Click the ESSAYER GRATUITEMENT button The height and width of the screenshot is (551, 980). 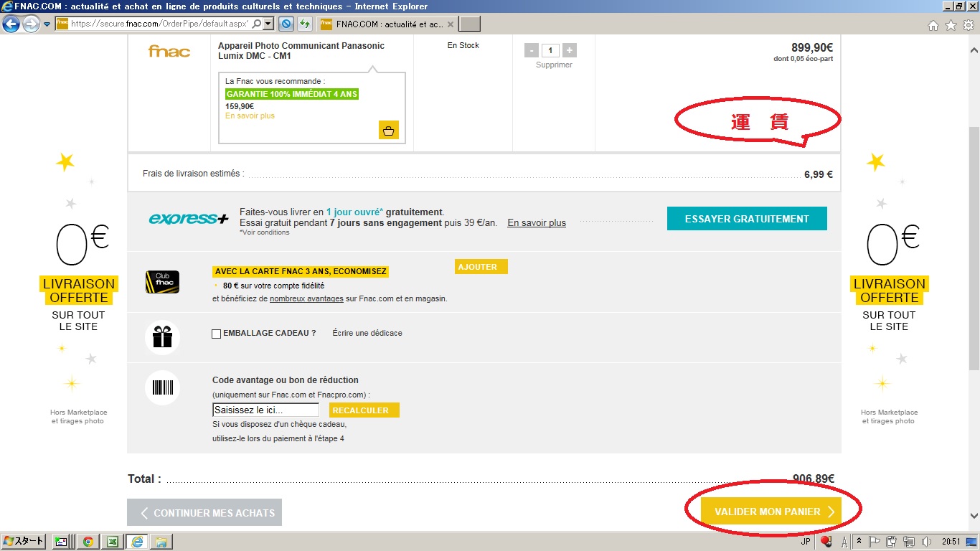coord(747,219)
